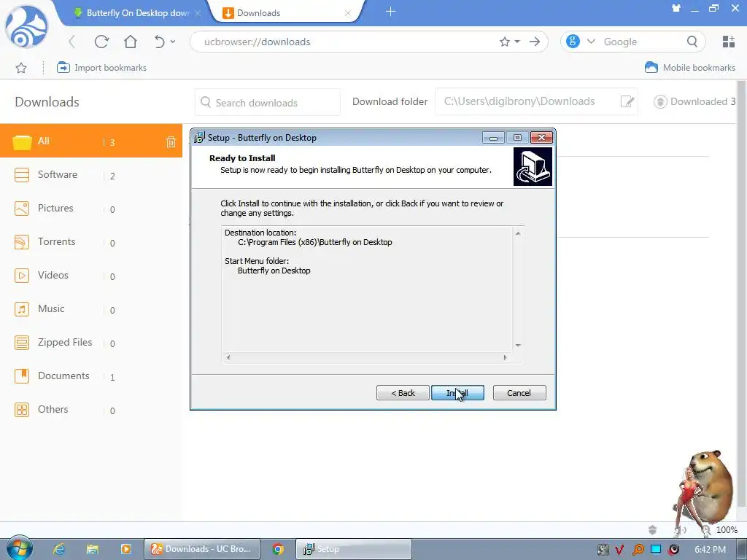Click the orange magnifier tray icon
747x560 pixels.
pyautogui.click(x=638, y=550)
